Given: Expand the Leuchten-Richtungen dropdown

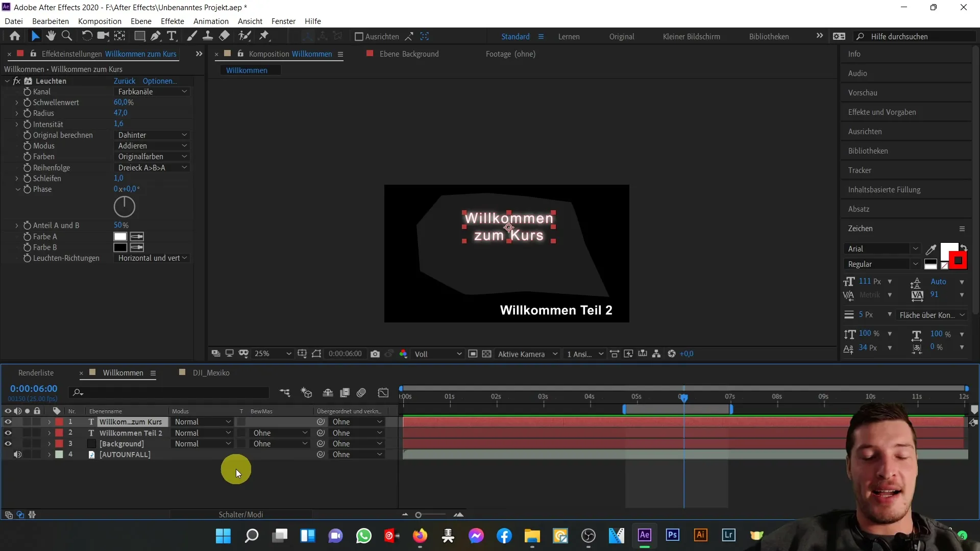Looking at the screenshot, I should 152,258.
